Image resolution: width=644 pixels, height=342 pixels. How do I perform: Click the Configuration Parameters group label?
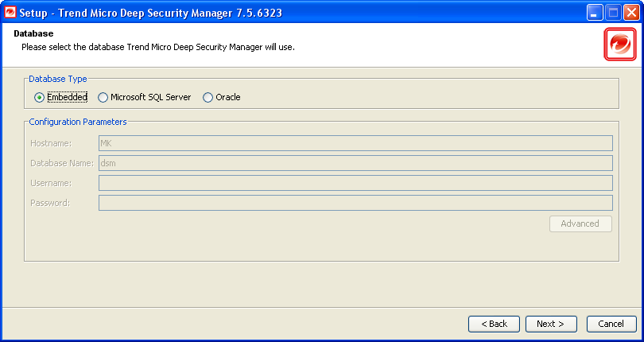click(78, 122)
